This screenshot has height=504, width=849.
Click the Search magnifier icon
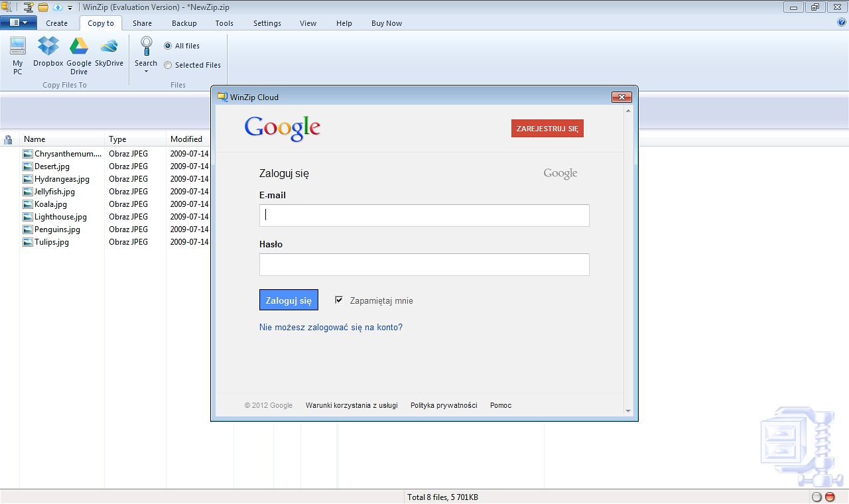point(146,46)
